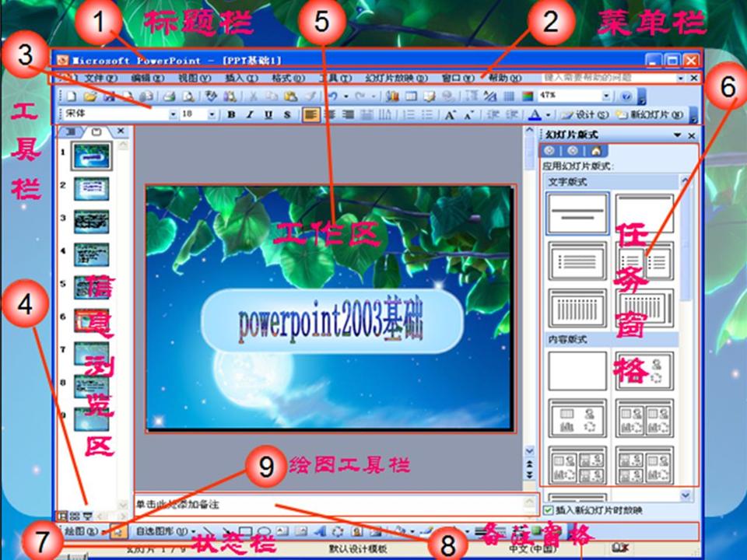Insert a table from the standard toolbar
Image resolution: width=747 pixels, height=560 pixels.
(411, 96)
